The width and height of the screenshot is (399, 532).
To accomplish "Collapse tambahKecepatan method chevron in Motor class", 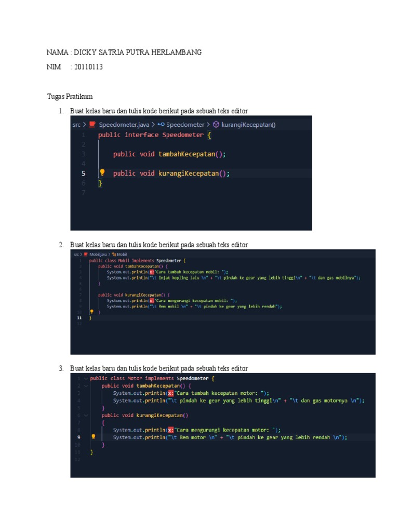I will pos(86,386).
